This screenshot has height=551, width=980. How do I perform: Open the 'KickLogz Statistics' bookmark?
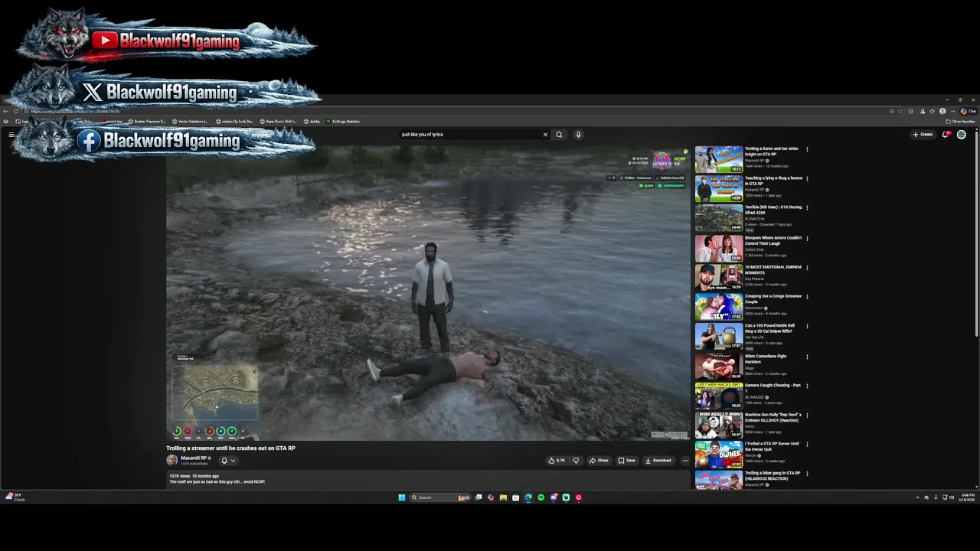[343, 122]
